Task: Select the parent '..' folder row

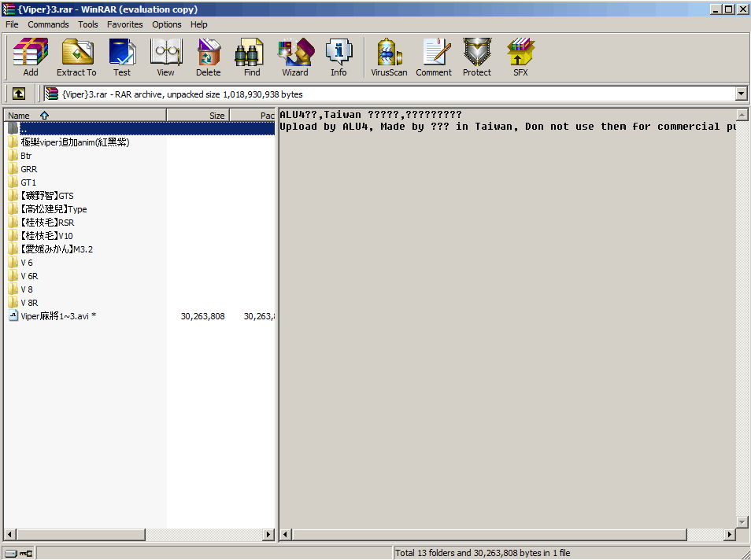Action: [140, 129]
